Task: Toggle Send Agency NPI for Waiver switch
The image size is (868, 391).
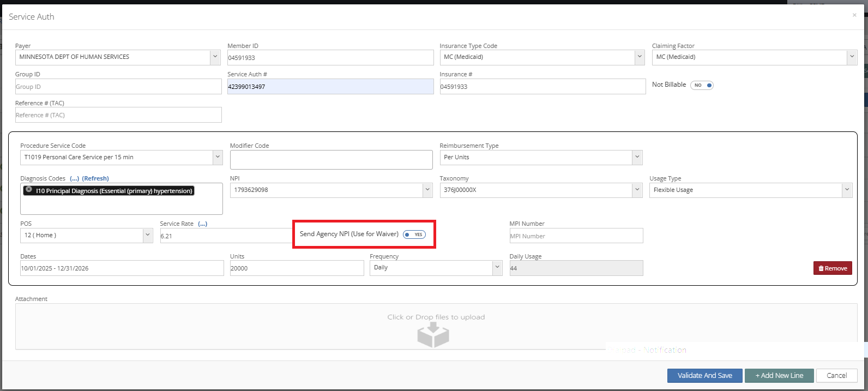Action: click(414, 234)
